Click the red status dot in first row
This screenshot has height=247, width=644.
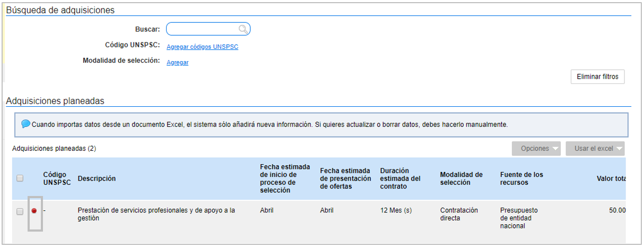coord(34,211)
